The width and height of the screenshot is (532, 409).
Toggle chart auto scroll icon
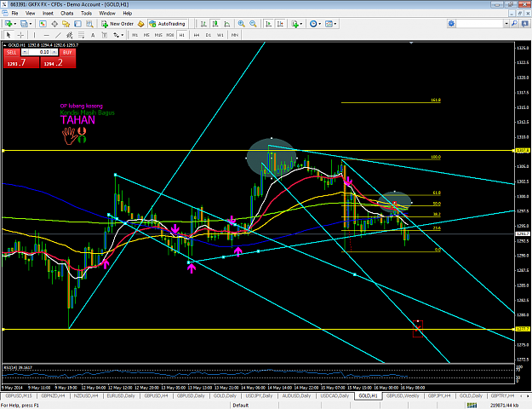pyautogui.click(x=268, y=24)
